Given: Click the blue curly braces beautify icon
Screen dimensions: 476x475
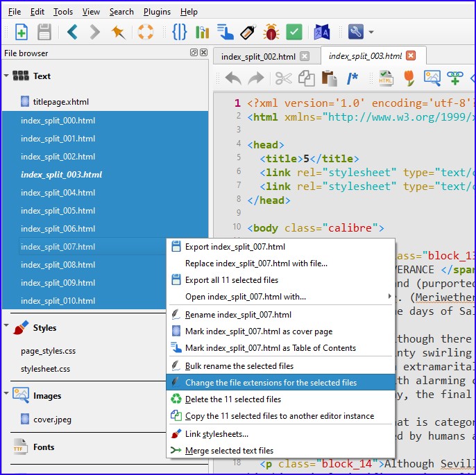Looking at the screenshot, I should (180, 32).
